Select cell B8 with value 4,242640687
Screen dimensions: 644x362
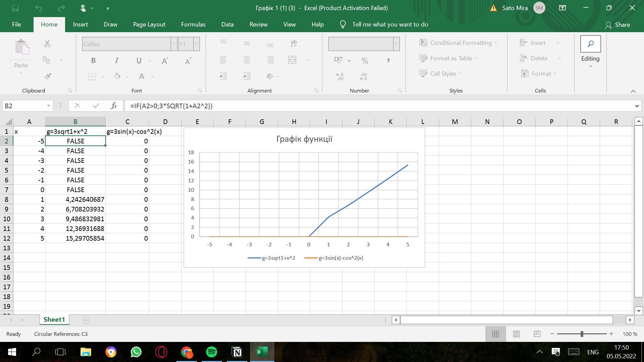tap(75, 199)
